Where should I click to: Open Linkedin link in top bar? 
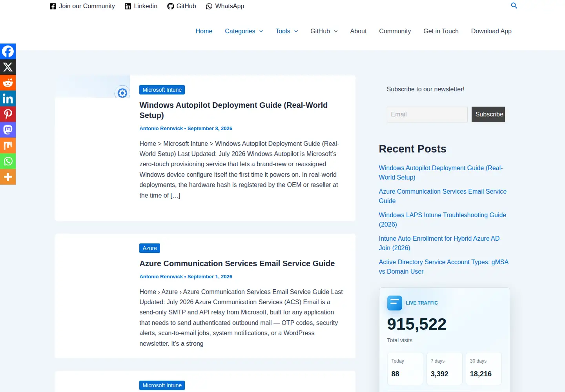click(x=141, y=6)
